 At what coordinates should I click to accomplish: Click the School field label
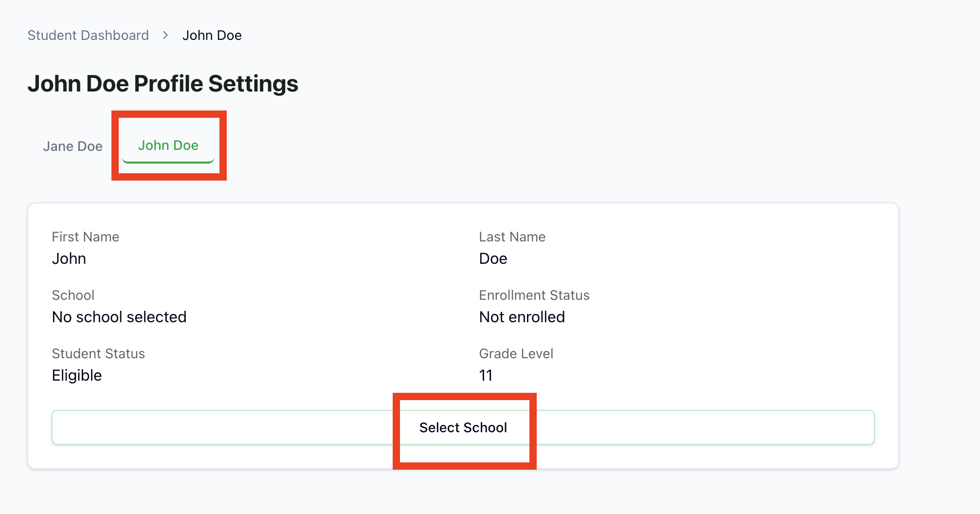tap(73, 295)
